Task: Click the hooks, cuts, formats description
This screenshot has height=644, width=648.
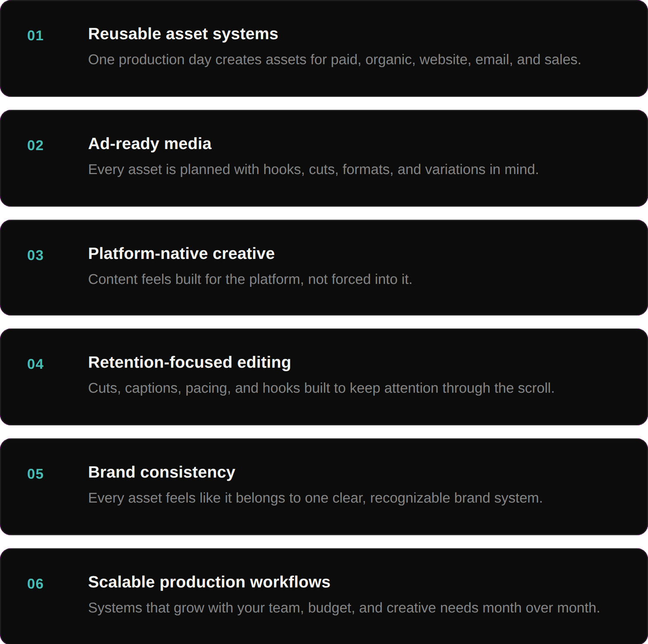Action: tap(314, 169)
